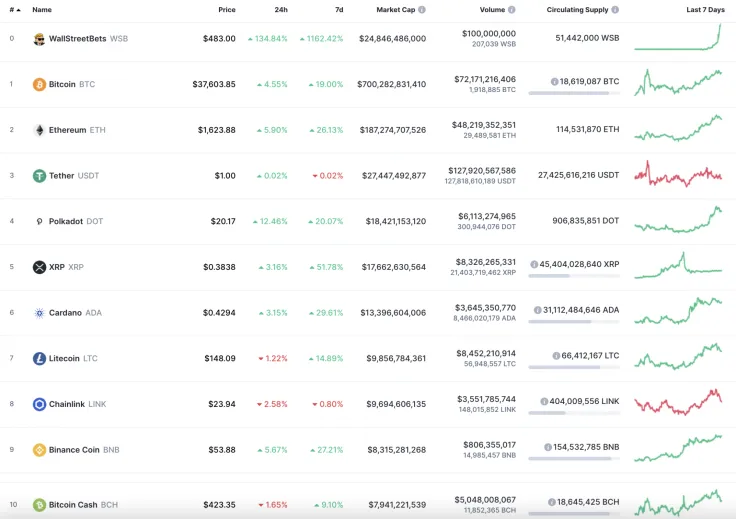Sort the table by rank number column
This screenshot has width=736, height=519.
coord(14,10)
